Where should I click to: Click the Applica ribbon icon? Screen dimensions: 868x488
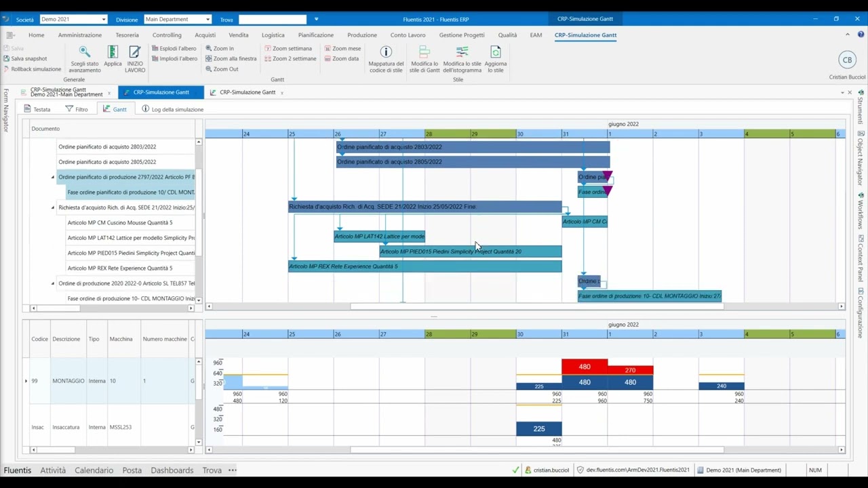coord(113,56)
